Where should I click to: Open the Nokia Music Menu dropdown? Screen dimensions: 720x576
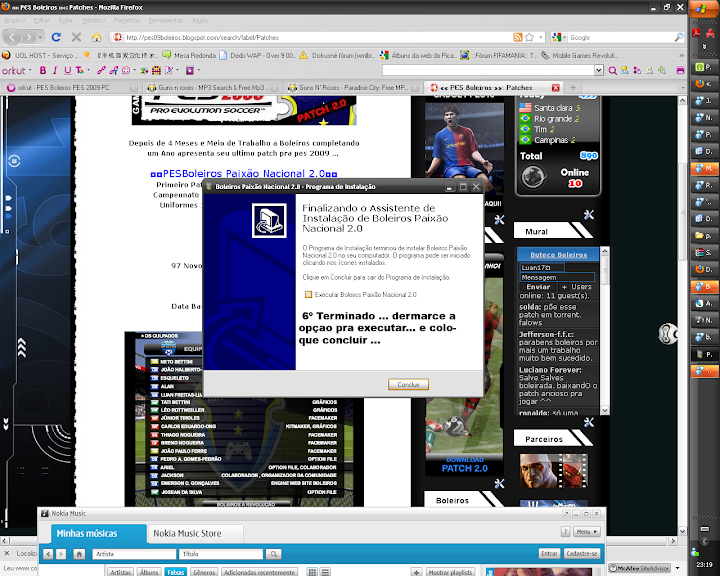pos(587,531)
